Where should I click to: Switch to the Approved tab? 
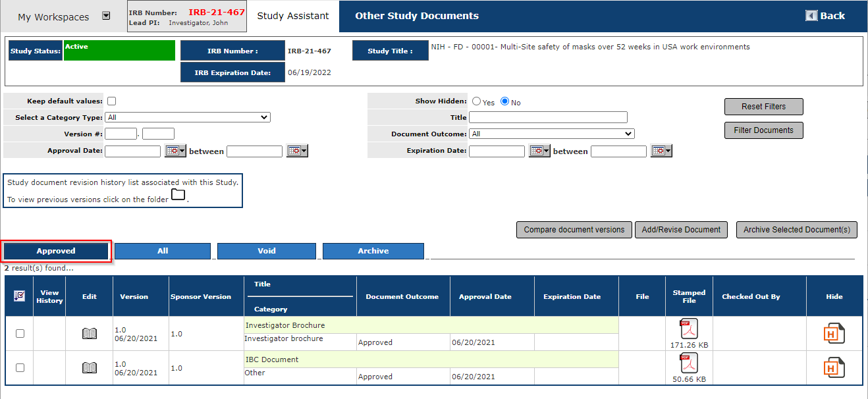click(x=56, y=251)
